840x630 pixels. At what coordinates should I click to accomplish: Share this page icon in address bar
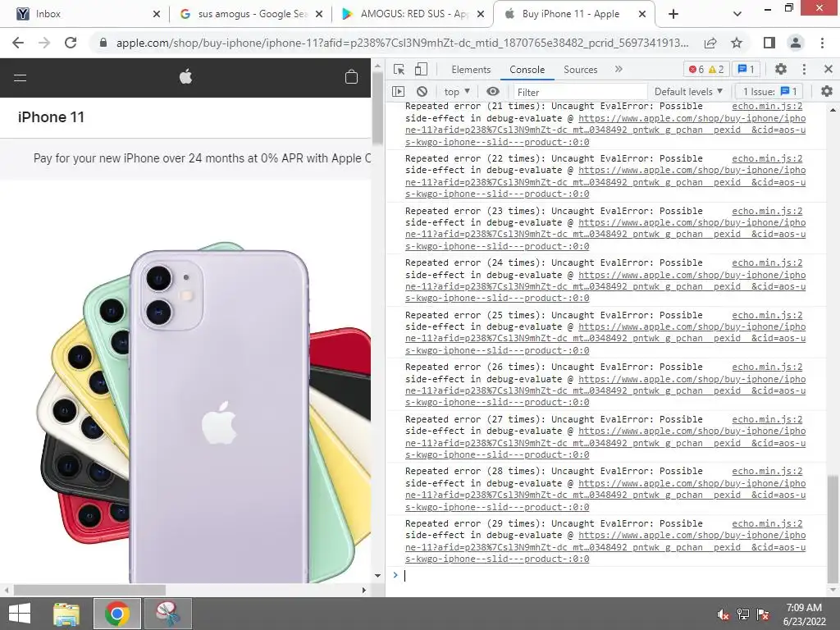click(711, 43)
